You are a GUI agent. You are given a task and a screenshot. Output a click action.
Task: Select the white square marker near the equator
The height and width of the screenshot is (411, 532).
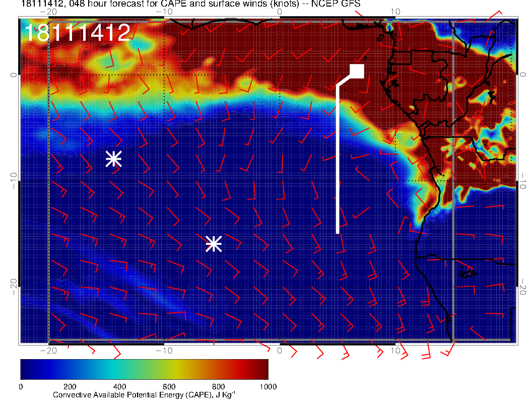[357, 71]
